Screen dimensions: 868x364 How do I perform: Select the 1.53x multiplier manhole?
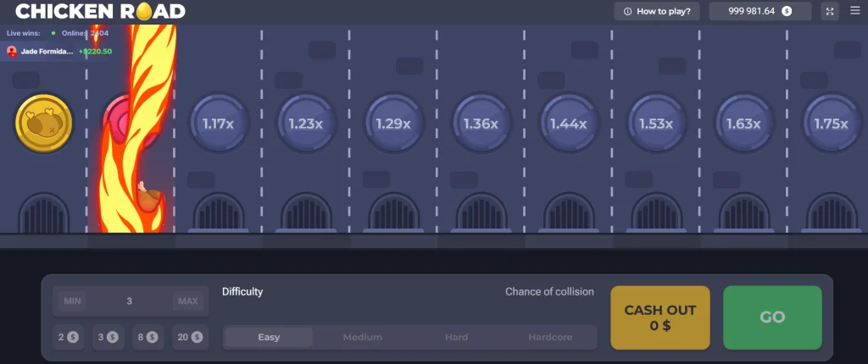655,123
